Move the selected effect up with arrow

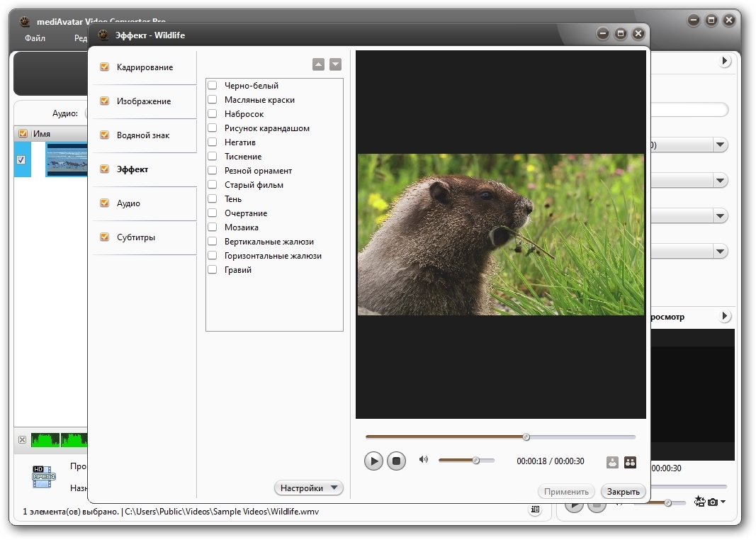click(x=318, y=64)
